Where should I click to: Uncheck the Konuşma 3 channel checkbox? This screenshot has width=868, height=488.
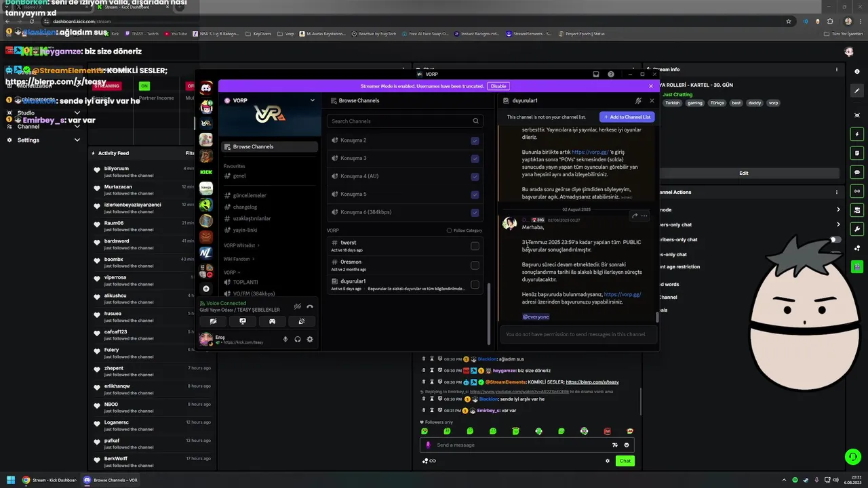click(475, 159)
